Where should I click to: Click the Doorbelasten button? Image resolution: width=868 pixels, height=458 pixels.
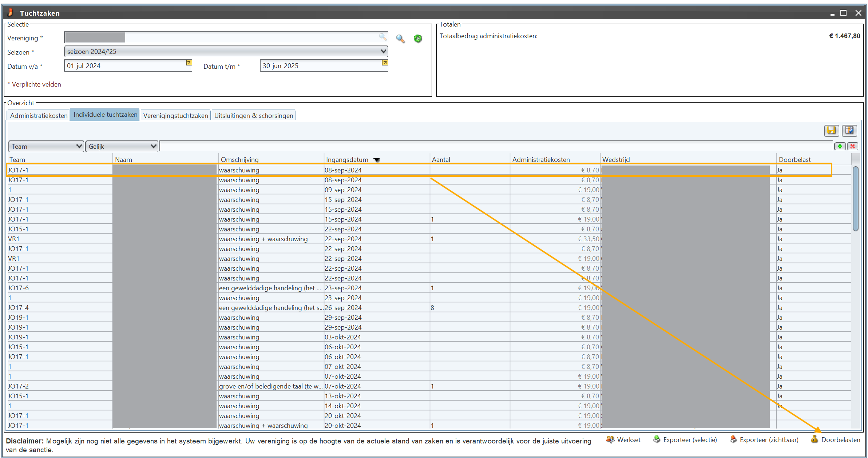[836, 439]
